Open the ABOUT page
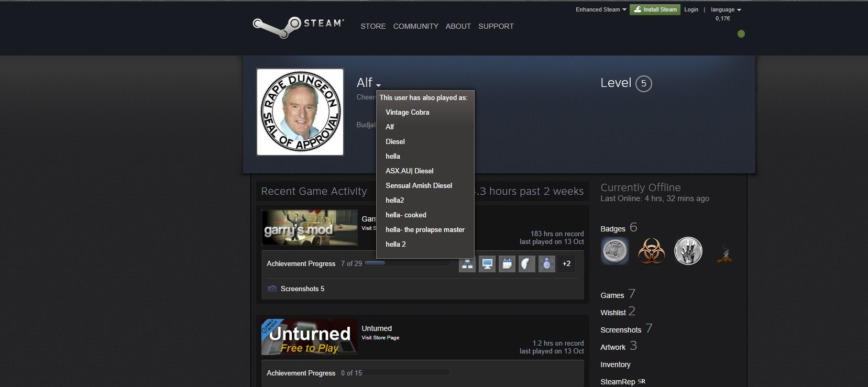868x387 pixels. [x=458, y=26]
